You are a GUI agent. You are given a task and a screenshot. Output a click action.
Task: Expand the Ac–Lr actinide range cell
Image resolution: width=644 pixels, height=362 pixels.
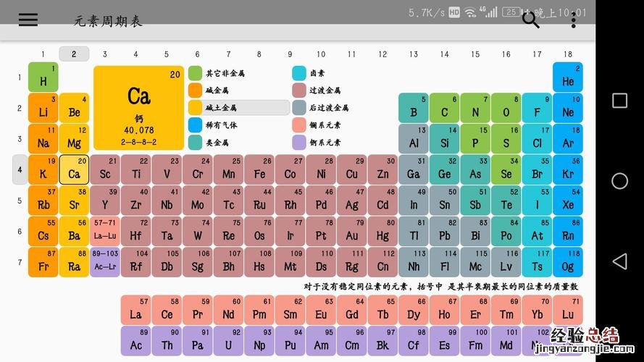105,262
